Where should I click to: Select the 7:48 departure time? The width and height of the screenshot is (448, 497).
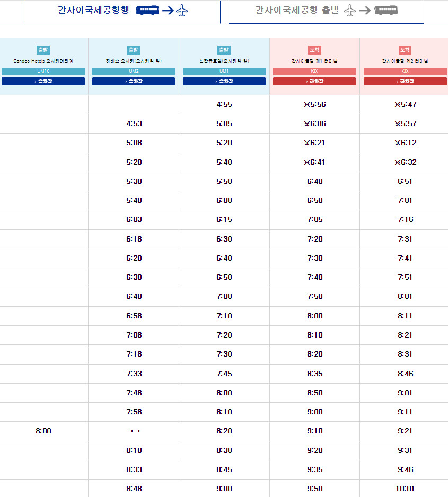pyautogui.click(x=134, y=393)
